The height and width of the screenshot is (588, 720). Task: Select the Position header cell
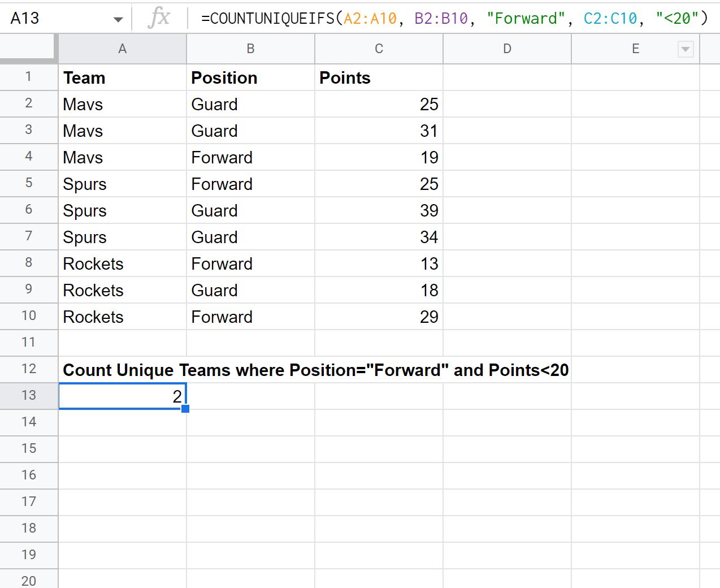250,77
